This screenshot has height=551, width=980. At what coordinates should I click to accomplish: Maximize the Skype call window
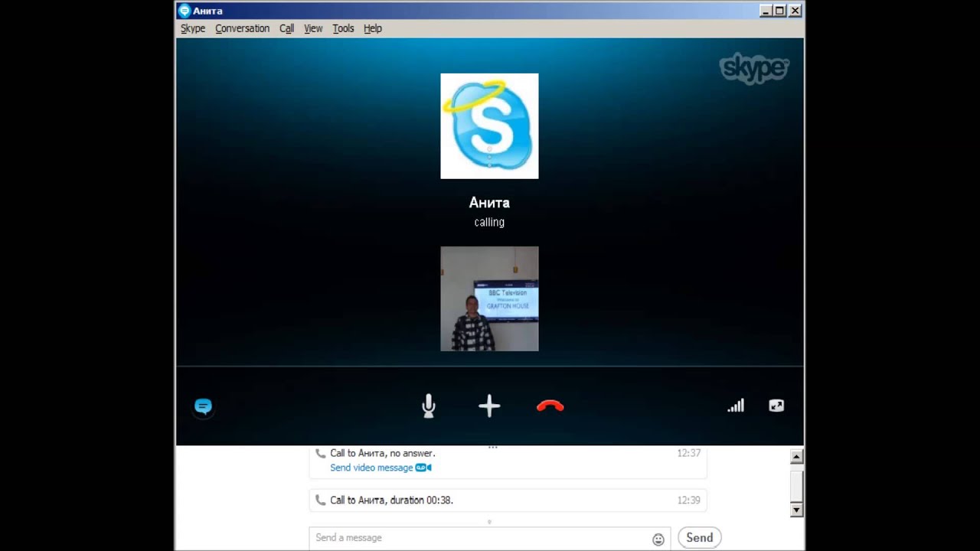click(x=779, y=11)
